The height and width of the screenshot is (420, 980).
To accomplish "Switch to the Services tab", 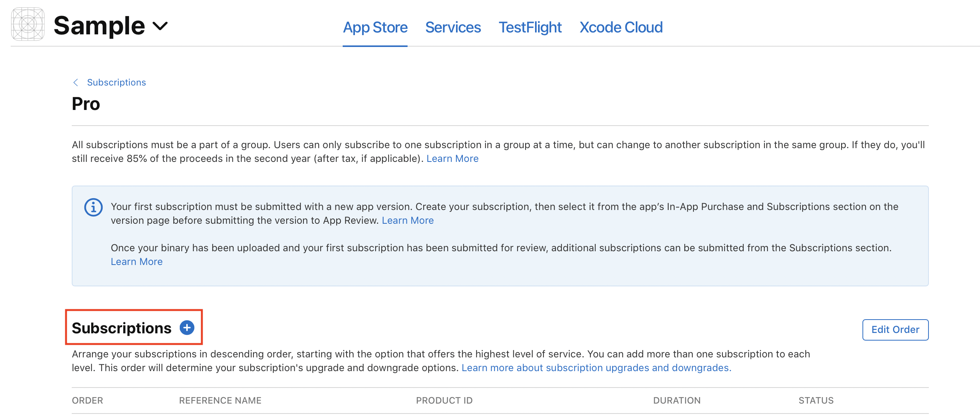I will coord(453,27).
